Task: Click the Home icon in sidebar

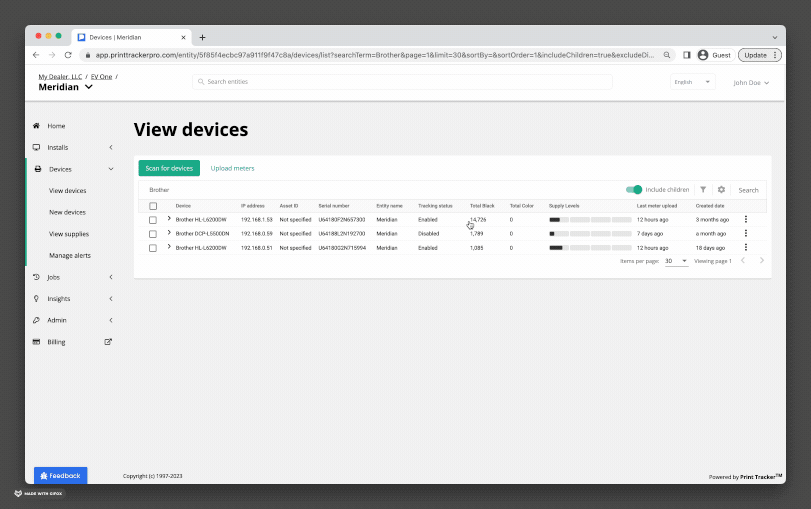Action: click(37, 126)
